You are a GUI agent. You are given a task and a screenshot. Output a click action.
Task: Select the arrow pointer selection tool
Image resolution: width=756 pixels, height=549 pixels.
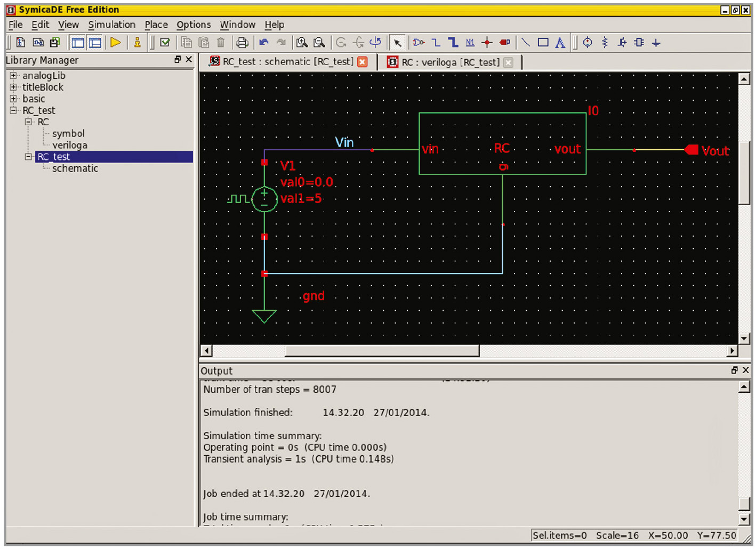tap(397, 43)
